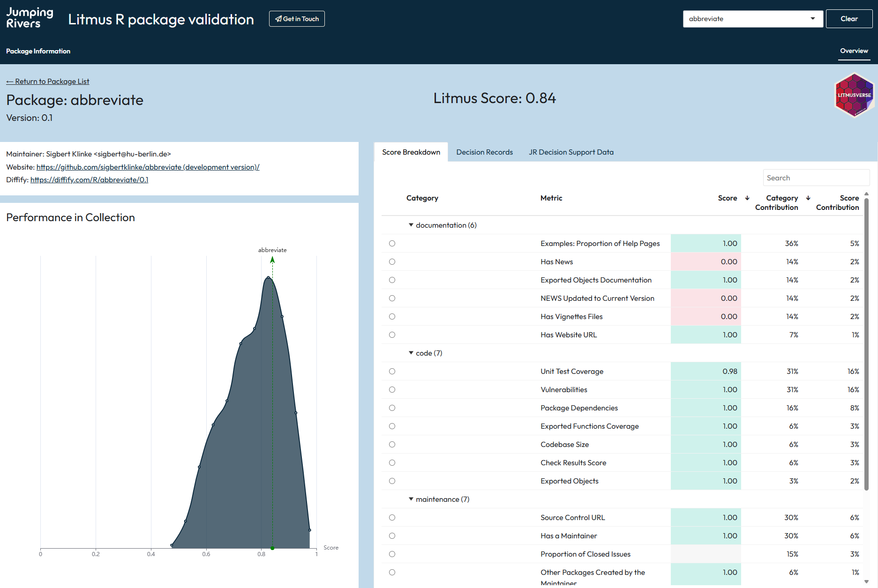This screenshot has width=878, height=588.
Task: Select radio for Other Packages Created by Maintainer
Action: (x=392, y=573)
